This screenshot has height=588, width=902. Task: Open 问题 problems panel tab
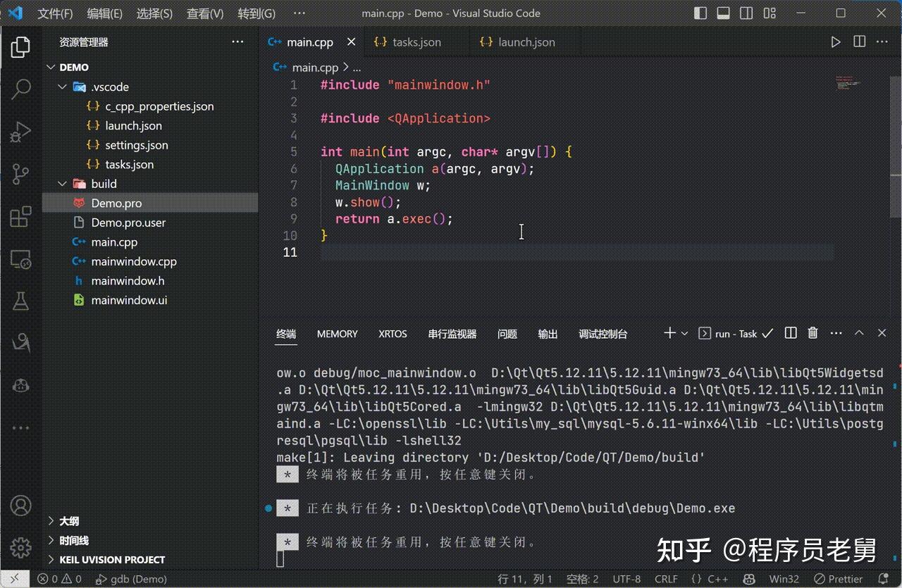click(x=507, y=334)
